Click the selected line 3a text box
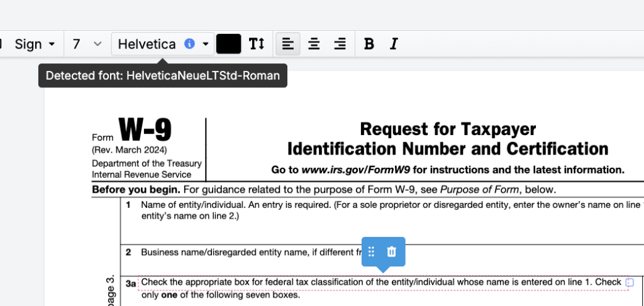 click(x=383, y=283)
